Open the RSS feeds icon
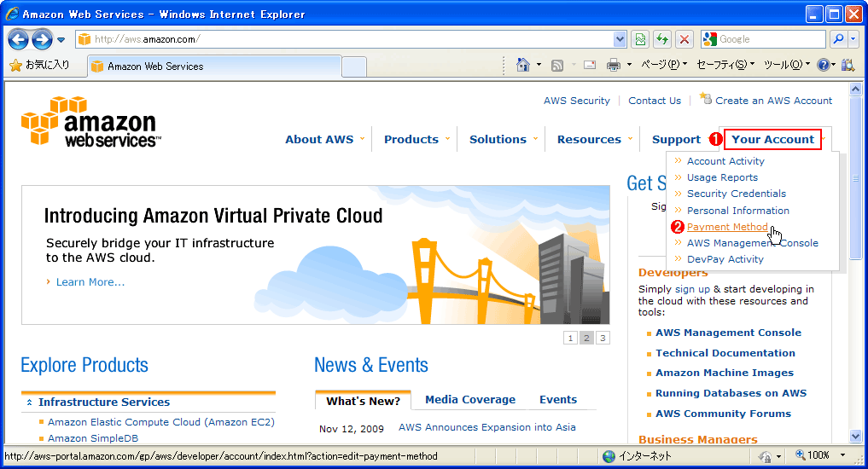This screenshot has width=868, height=469. click(557, 66)
